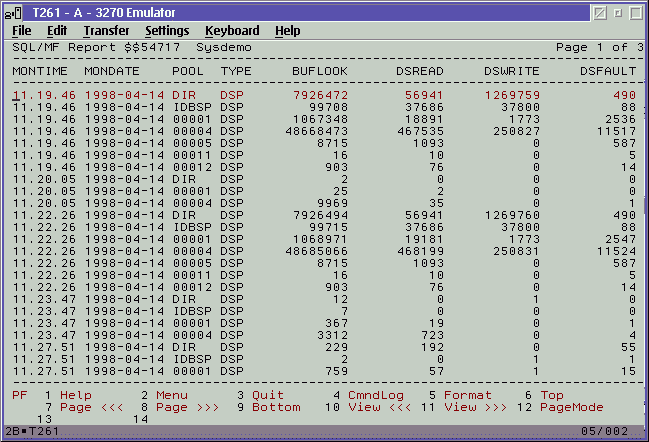Open the Transfer menu
The width and height of the screenshot is (649, 442).
pyautogui.click(x=106, y=31)
